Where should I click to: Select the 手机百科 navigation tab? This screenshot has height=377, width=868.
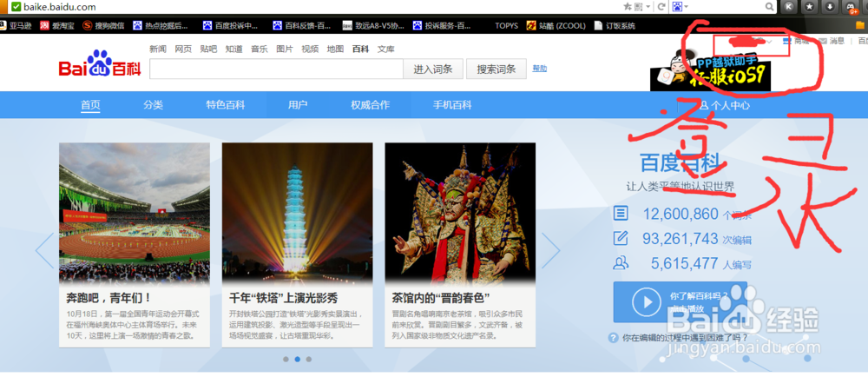click(452, 105)
